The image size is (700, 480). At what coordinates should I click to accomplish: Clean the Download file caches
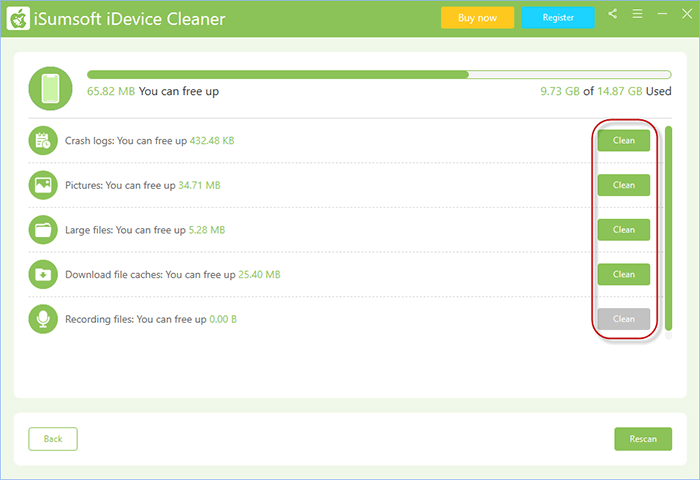tap(624, 274)
